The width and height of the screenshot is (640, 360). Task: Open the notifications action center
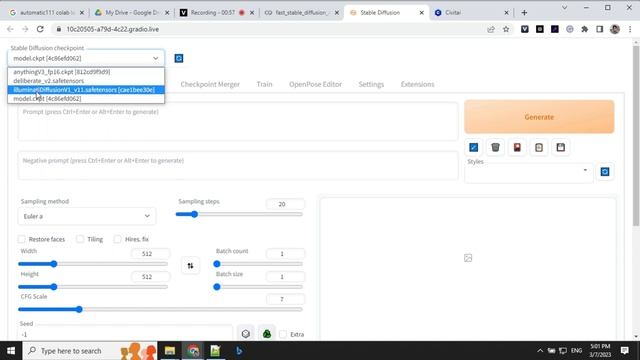pos(624,351)
